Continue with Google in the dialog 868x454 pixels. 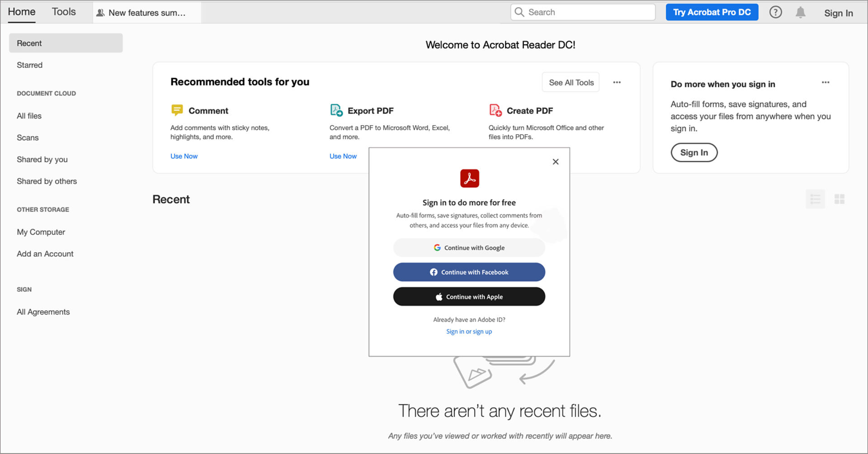[x=469, y=247]
